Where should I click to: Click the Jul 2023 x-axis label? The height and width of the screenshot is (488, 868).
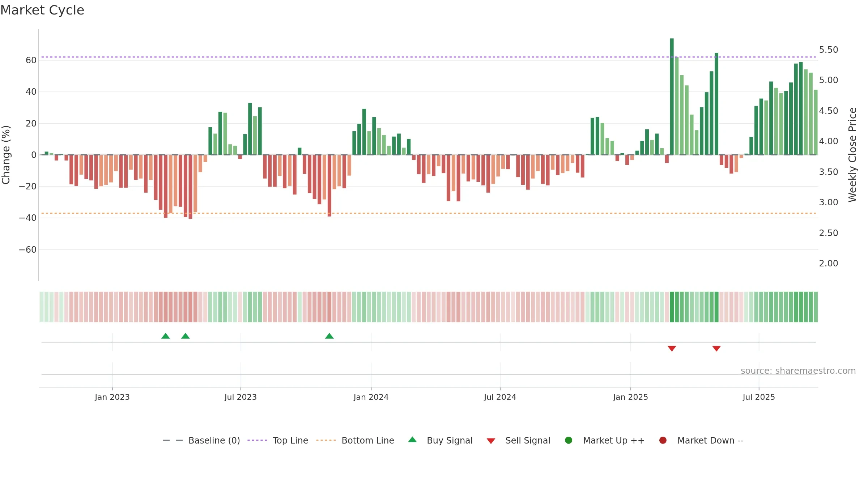click(x=241, y=397)
